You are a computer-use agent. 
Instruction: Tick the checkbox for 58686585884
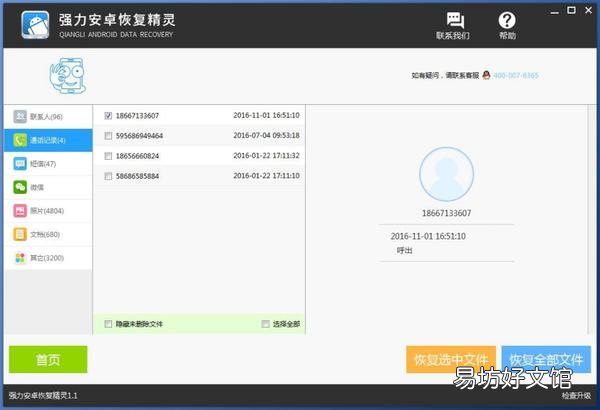pyautogui.click(x=108, y=176)
